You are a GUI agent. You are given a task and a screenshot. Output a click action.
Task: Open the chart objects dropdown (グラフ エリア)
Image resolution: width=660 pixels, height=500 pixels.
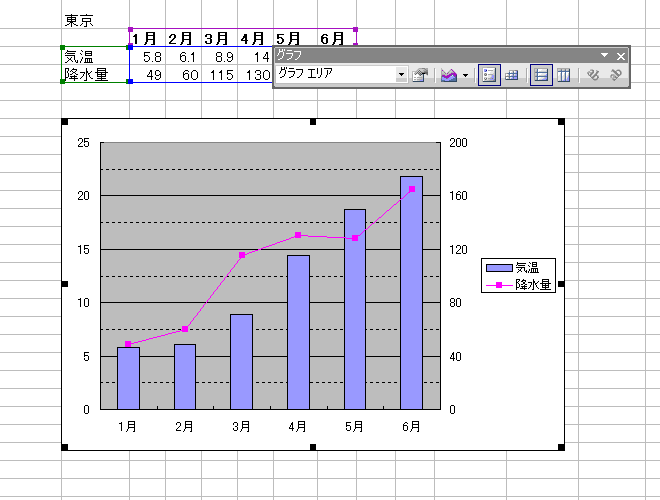402,75
